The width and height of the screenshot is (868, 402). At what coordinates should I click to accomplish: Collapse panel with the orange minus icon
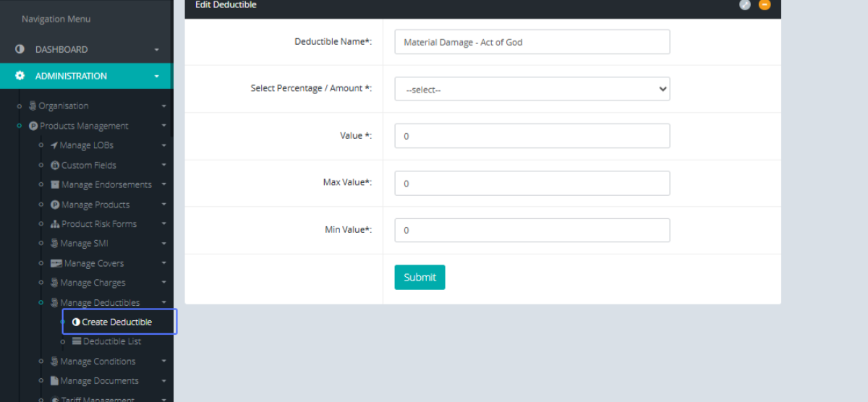pyautogui.click(x=765, y=5)
